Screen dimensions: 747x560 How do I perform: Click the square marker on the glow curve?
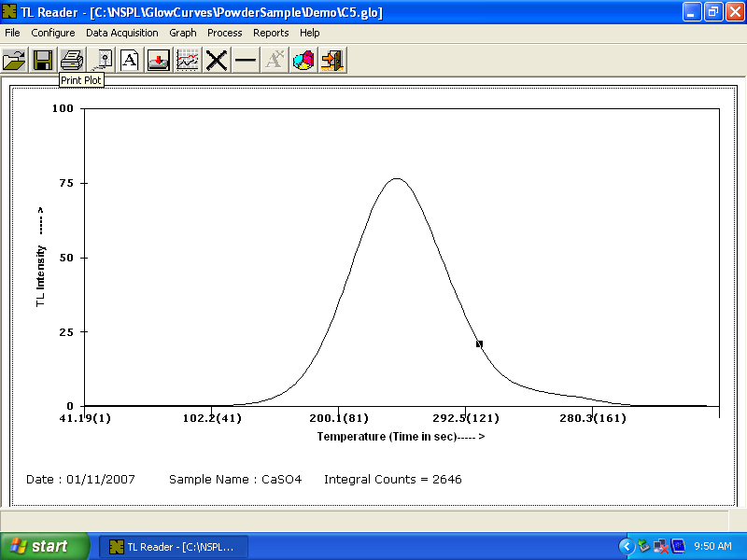point(480,344)
